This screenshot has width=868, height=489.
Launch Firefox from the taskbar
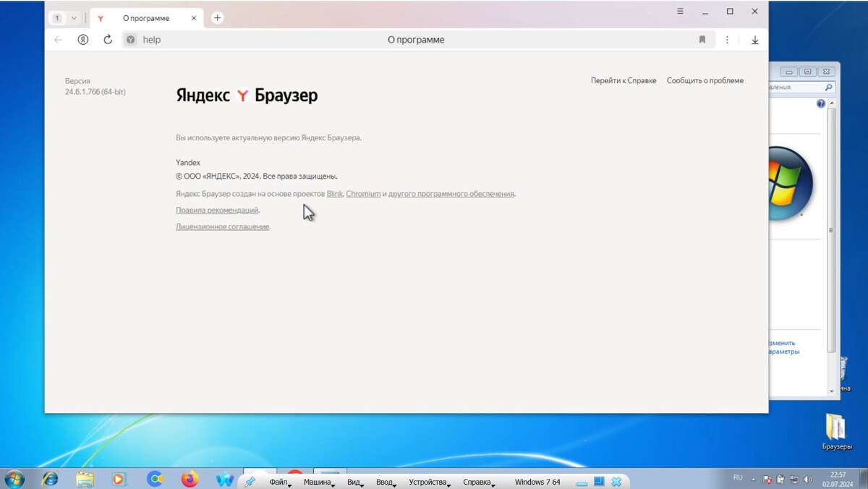click(x=190, y=479)
